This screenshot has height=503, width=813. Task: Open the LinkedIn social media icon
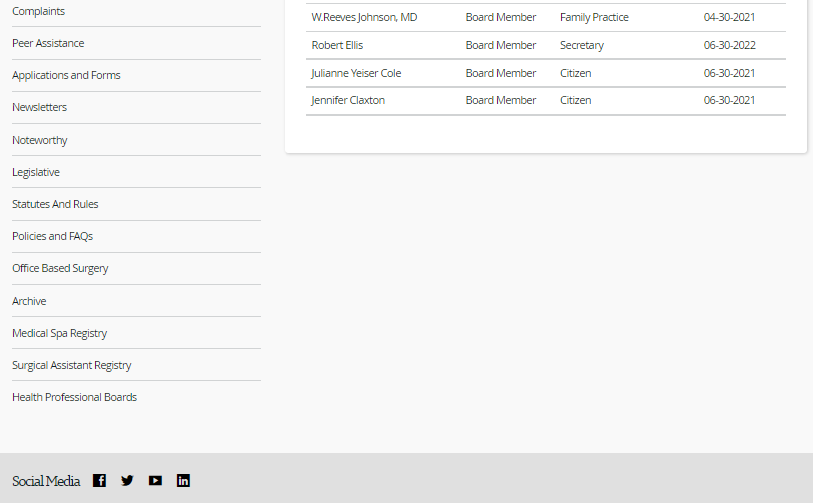183,481
